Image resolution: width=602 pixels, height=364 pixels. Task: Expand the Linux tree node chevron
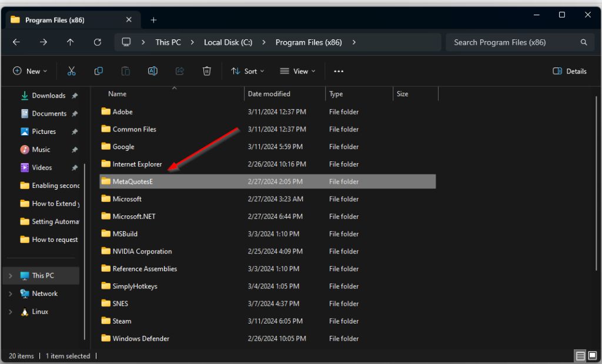[x=11, y=312]
